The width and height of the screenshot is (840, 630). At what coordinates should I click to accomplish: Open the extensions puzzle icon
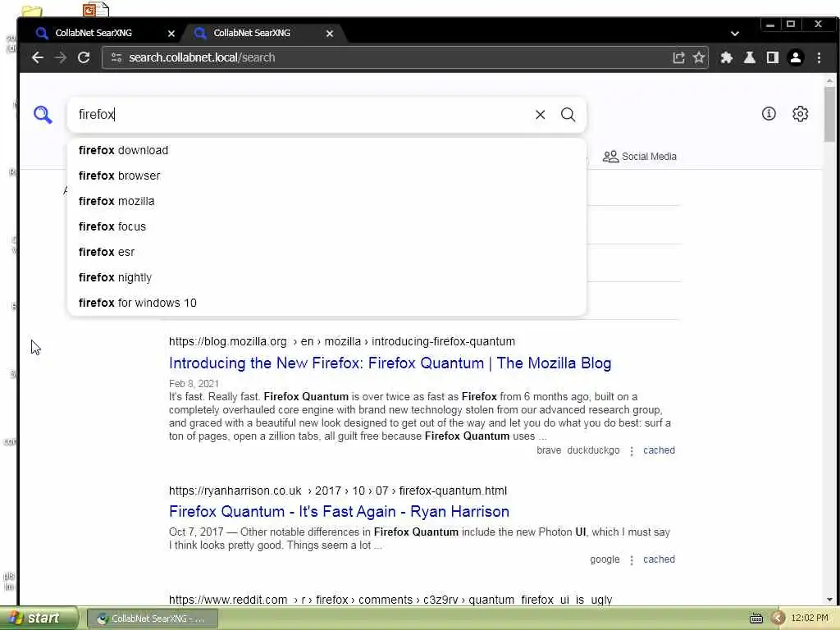click(x=727, y=57)
